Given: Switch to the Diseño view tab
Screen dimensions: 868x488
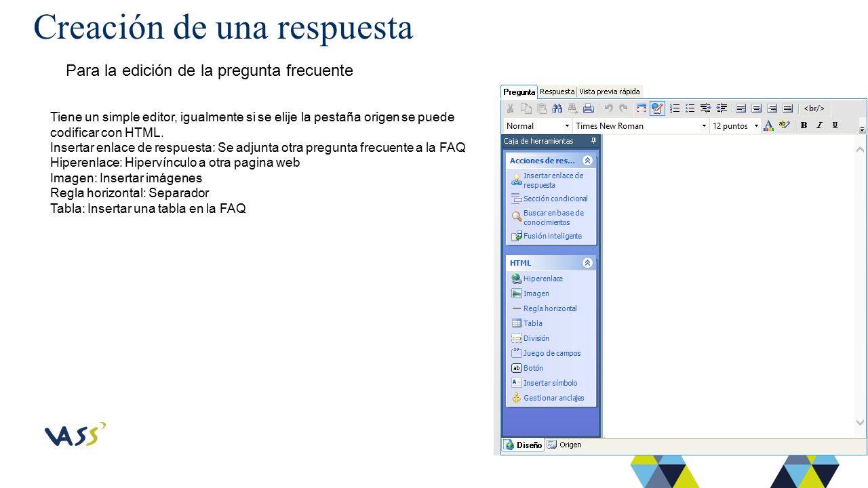Looking at the screenshot, I should (523, 445).
